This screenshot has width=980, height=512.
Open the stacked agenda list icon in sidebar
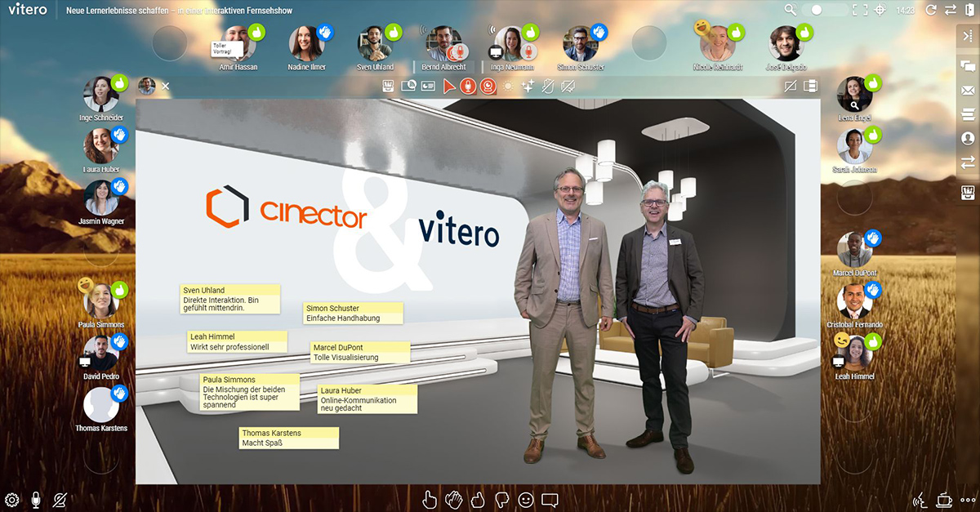(968, 114)
